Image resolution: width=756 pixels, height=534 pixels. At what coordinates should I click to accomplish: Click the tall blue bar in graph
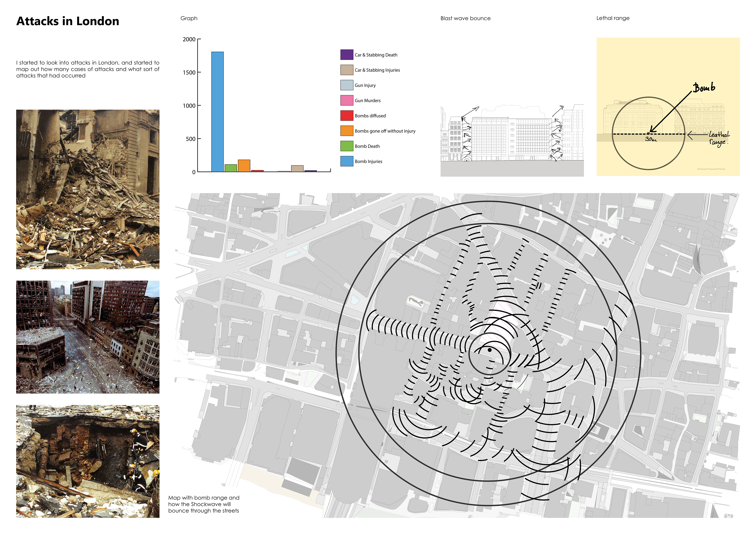tap(217, 112)
